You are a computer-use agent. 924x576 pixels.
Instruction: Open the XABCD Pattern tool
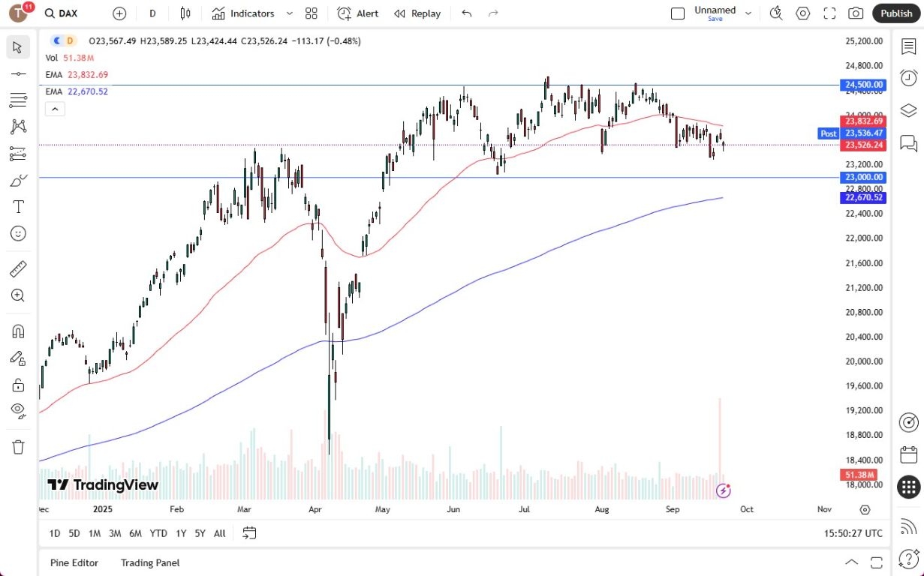pyautogui.click(x=18, y=127)
